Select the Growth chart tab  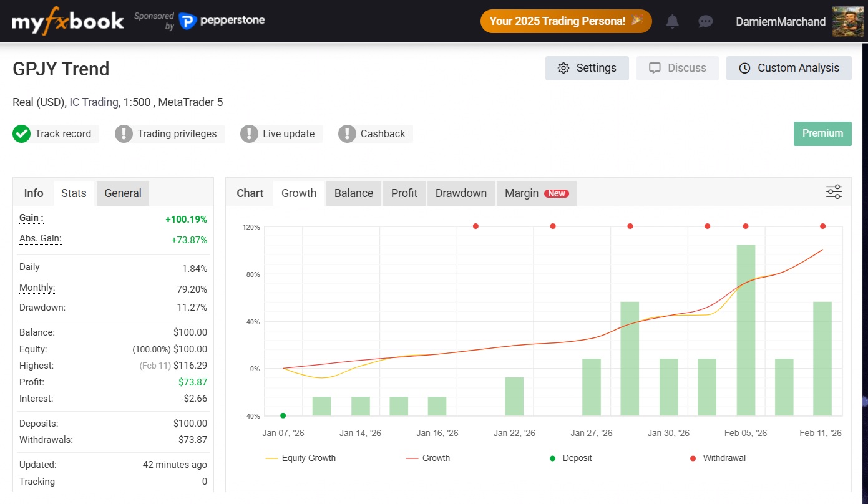299,193
